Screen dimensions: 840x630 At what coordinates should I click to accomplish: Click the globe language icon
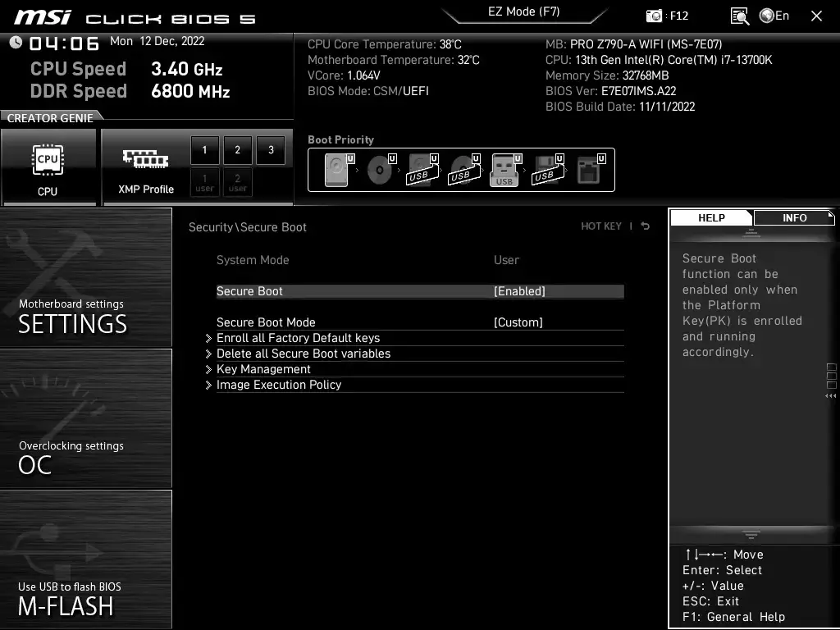(767, 16)
